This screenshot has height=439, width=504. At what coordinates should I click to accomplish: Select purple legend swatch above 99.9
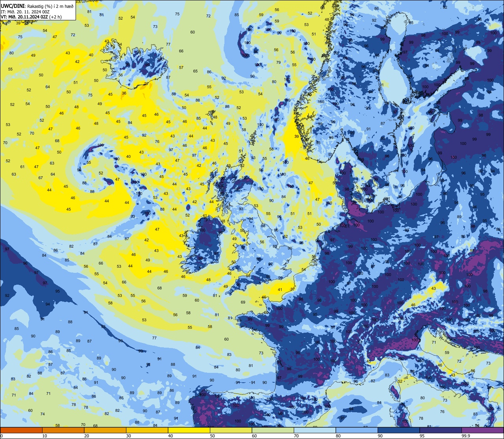pyautogui.click(x=482, y=430)
